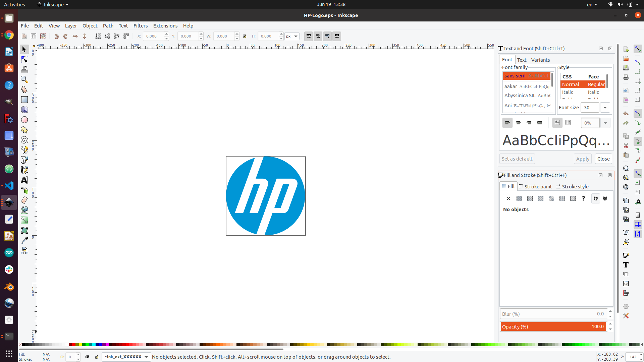Screen dimensions: 644x362
Task: Select the Zoom magnifier tool
Action: point(24,79)
